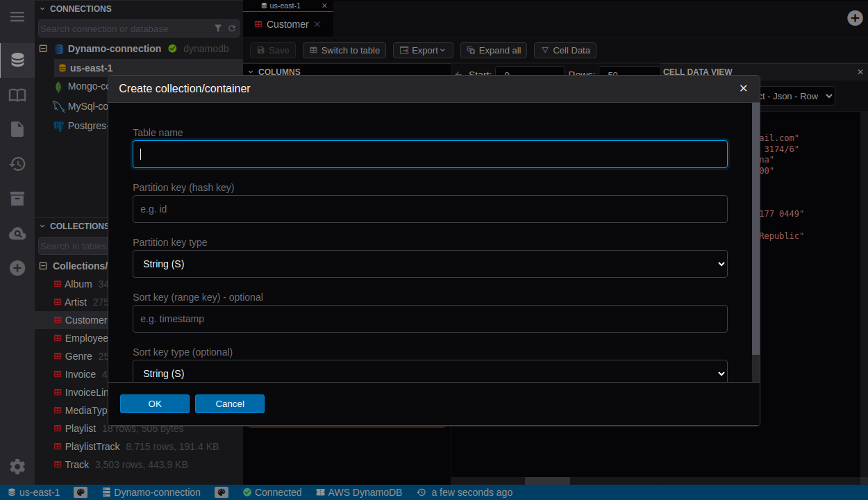The height and width of the screenshot is (500, 868).
Task: Open the archive sidebar icon
Action: (x=17, y=199)
